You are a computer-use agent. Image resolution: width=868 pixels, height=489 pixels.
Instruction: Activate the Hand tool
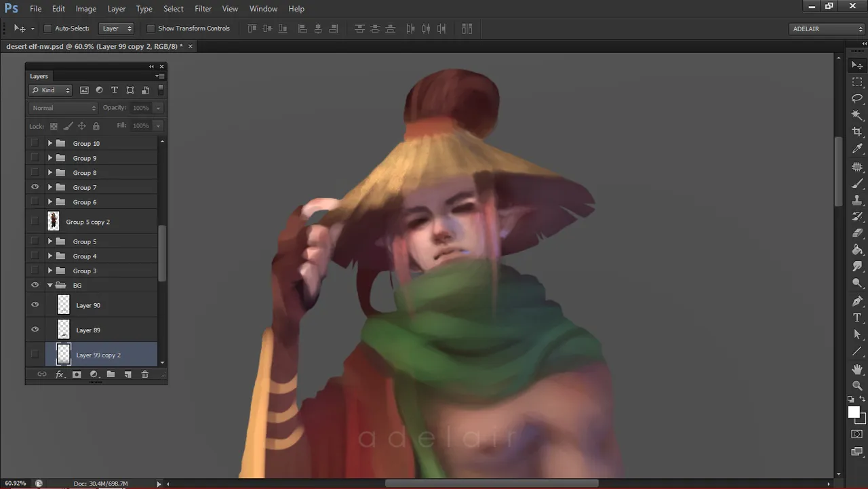pos(857,368)
